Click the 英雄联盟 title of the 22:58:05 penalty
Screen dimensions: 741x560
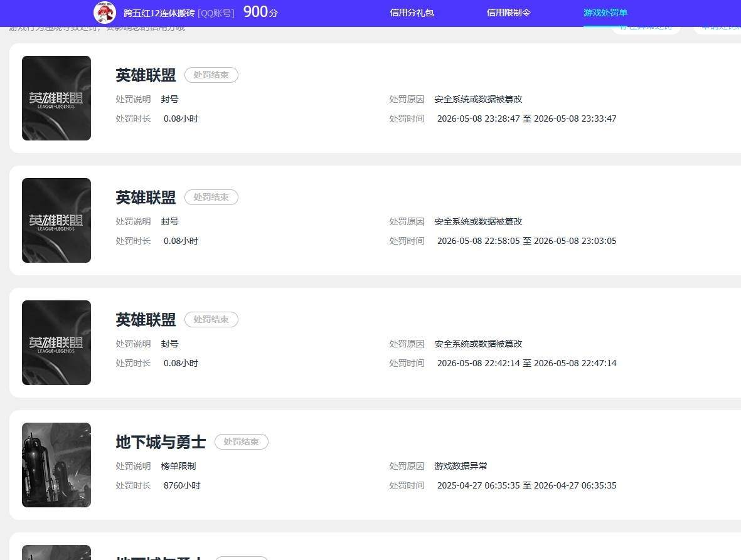(x=146, y=198)
